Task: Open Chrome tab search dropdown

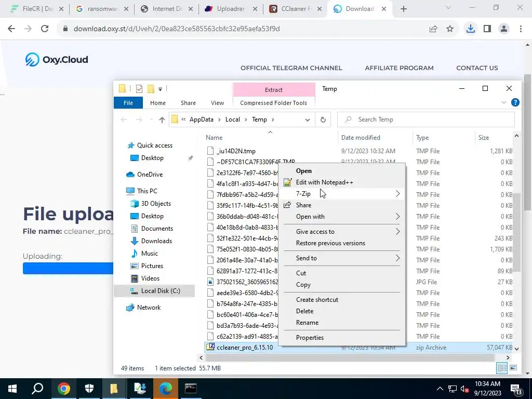Action: tap(448, 8)
